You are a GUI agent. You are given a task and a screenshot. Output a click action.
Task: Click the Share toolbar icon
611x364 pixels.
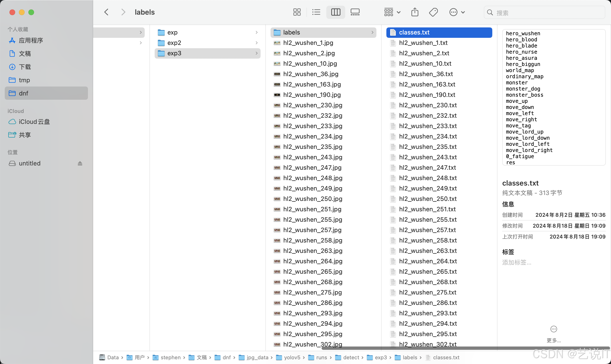tap(415, 12)
